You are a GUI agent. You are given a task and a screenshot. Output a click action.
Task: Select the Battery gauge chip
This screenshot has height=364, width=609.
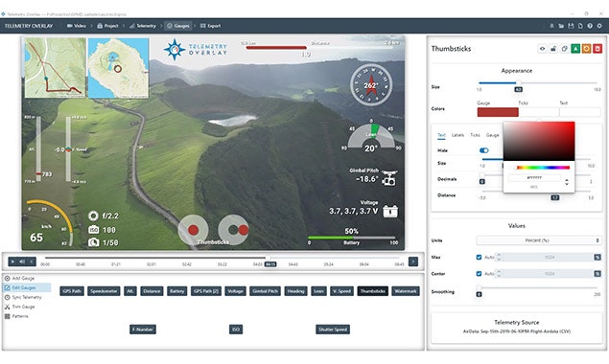pos(177,291)
